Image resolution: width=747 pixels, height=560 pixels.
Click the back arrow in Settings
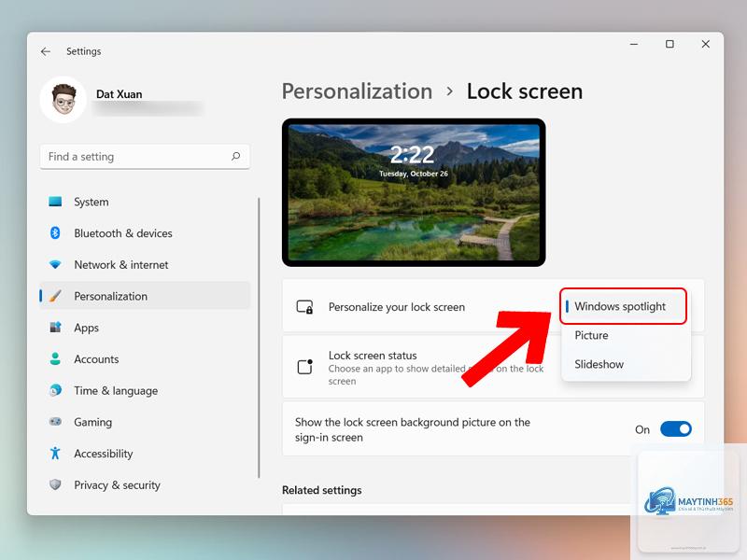pyautogui.click(x=46, y=51)
